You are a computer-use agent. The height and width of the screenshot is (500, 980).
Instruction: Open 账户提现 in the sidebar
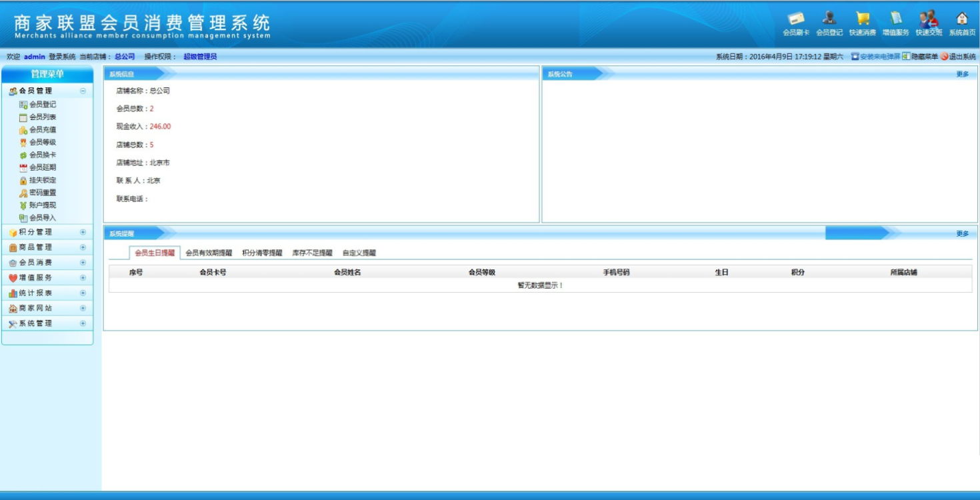37,205
